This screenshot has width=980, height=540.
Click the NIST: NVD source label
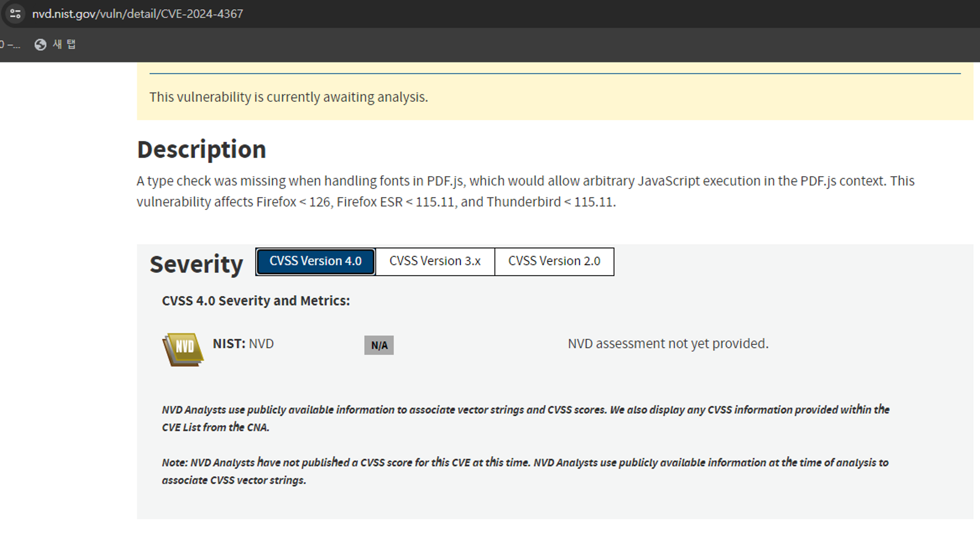click(x=243, y=344)
